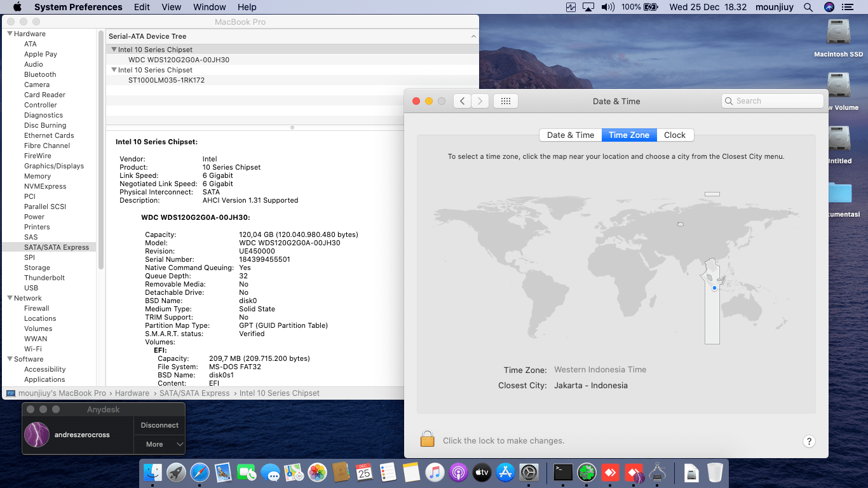
Task: Open Spotlight search in menu bar
Action: pos(808,7)
